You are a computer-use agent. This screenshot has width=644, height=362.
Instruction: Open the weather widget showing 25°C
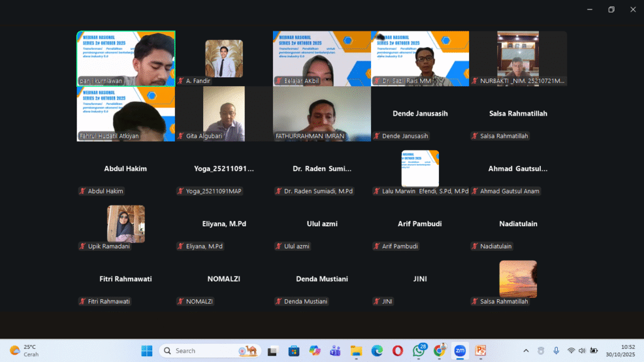pyautogui.click(x=23, y=351)
